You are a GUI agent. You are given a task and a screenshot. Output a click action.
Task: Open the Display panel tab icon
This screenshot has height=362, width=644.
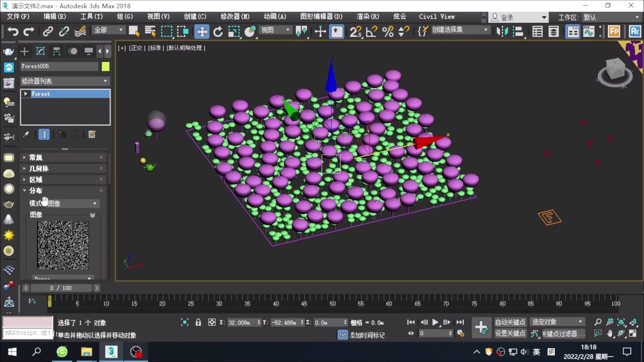click(89, 51)
